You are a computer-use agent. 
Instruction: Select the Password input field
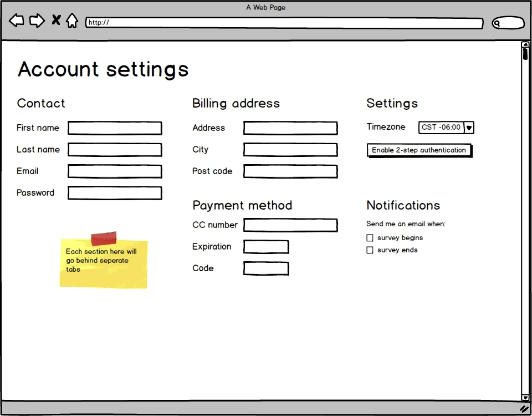115,193
